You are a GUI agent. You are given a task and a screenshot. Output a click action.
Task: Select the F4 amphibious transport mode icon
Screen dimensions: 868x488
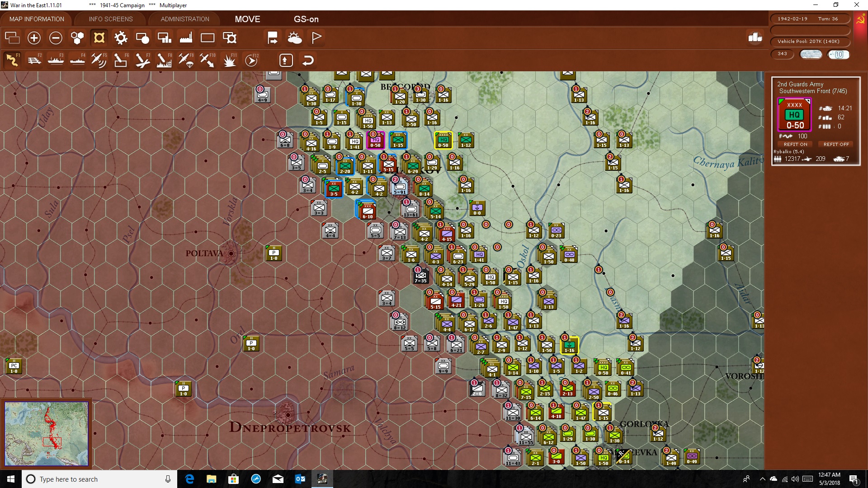78,60
